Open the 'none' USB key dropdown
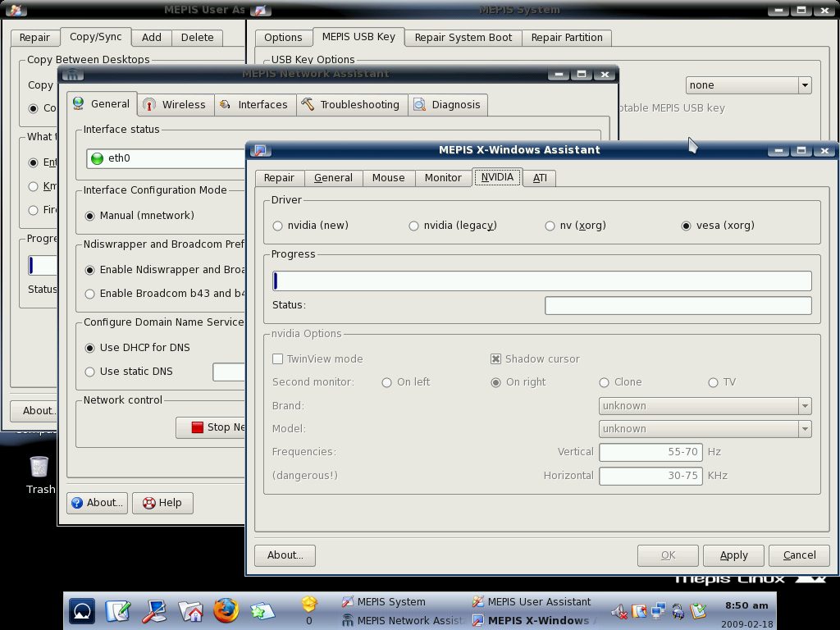This screenshot has width=840, height=630. tap(748, 85)
